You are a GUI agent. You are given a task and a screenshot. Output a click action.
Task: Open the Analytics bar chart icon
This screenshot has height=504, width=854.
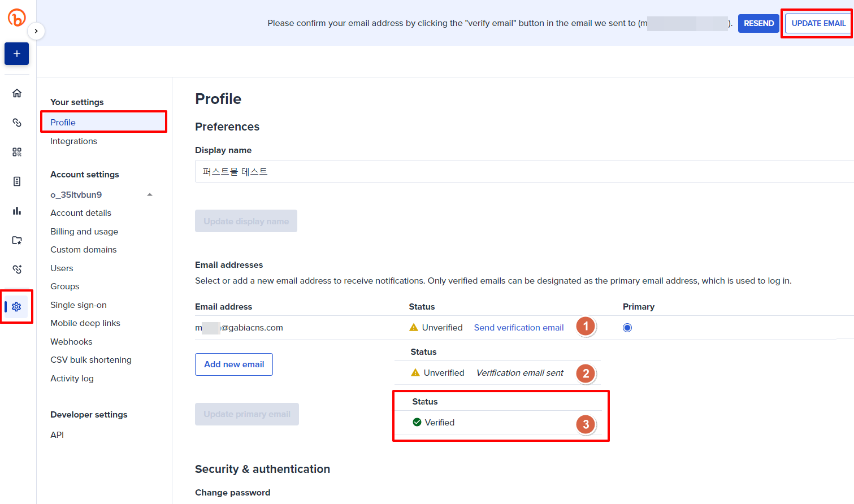[17, 211]
